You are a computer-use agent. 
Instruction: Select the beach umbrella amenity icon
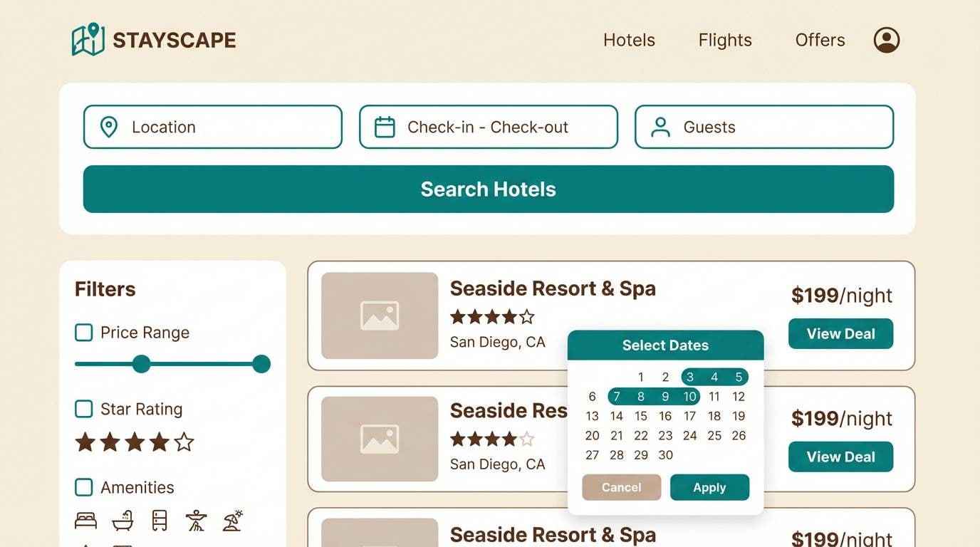tap(232, 519)
